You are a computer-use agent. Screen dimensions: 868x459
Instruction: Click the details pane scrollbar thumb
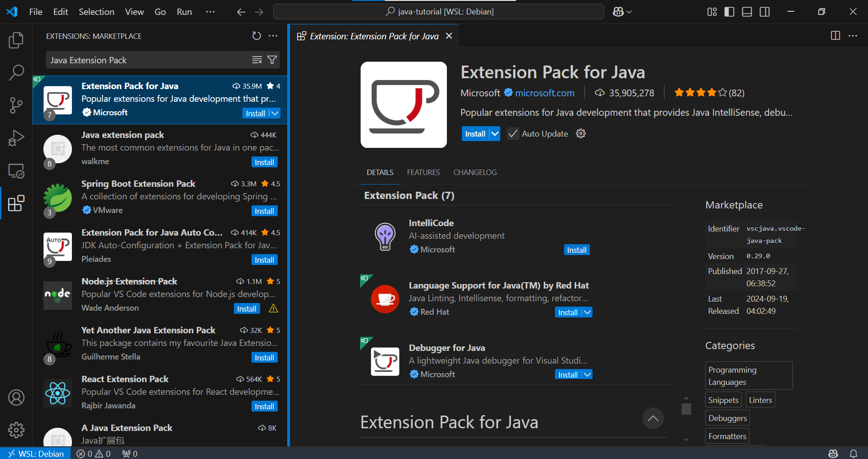(x=686, y=409)
